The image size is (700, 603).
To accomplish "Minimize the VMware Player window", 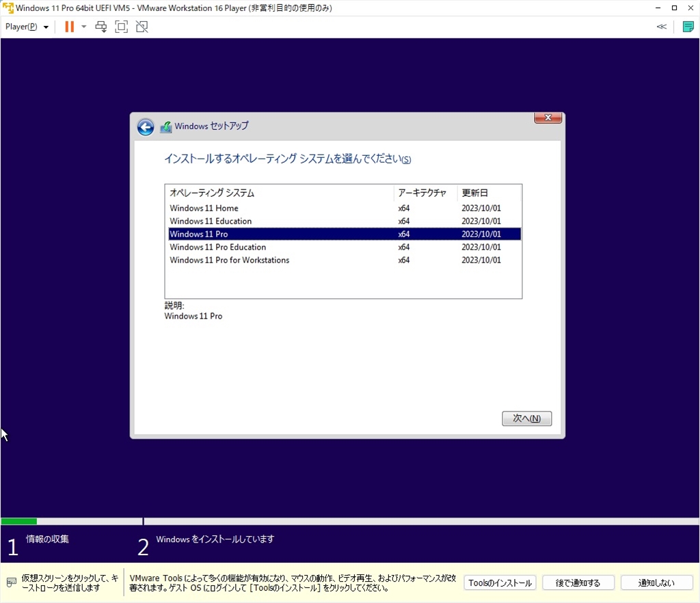I will [658, 8].
